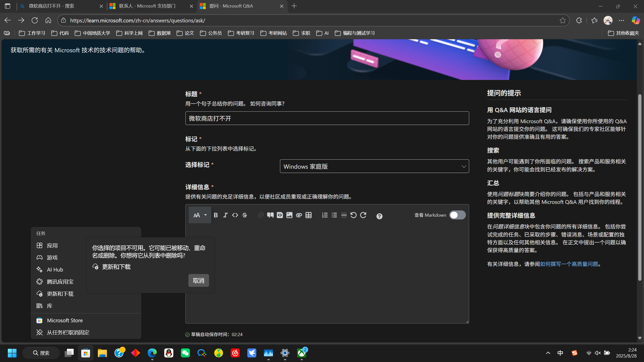Open the 其他收藏夹 folder

(623, 33)
